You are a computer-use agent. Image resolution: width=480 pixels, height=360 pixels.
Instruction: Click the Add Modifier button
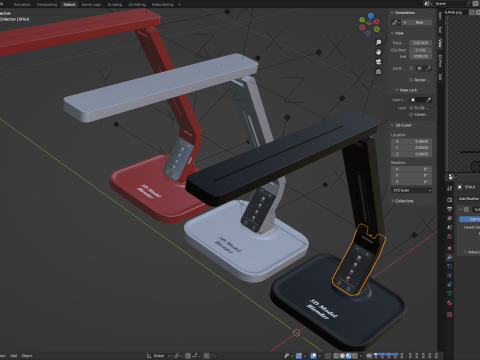(x=469, y=199)
